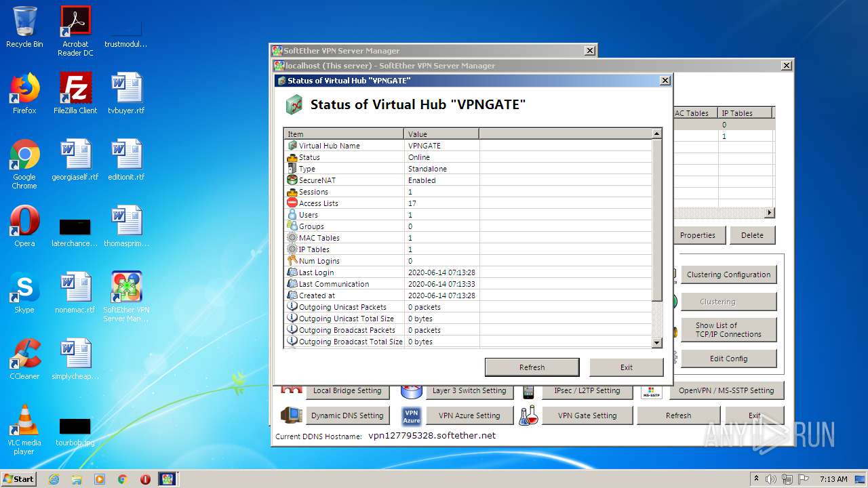Select the Outgoing Broadcast Total Size row
Image resolution: width=868 pixels, height=488 pixels.
click(x=467, y=341)
